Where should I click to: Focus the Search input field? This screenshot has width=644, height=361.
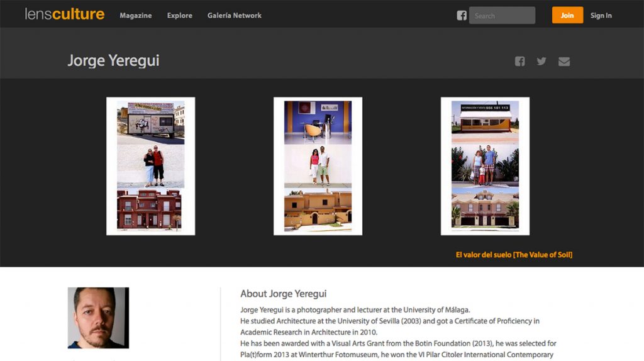(x=502, y=16)
